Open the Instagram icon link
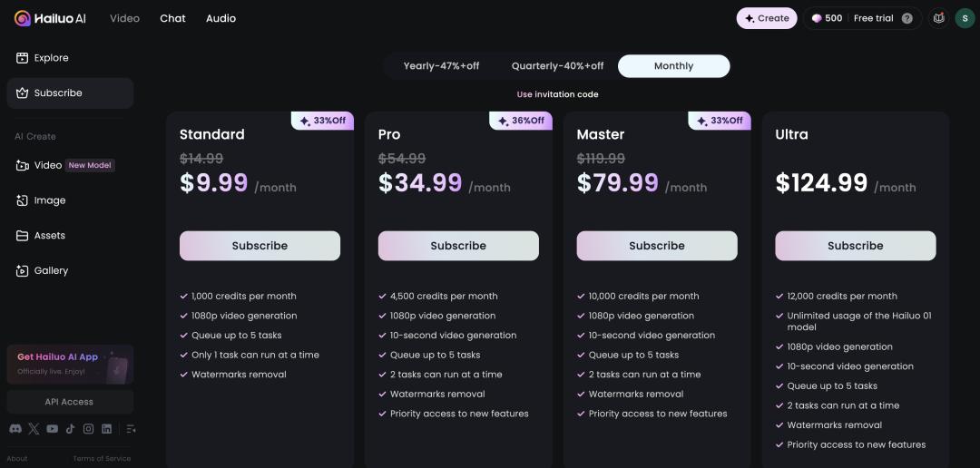The width and height of the screenshot is (980, 468). (x=88, y=429)
